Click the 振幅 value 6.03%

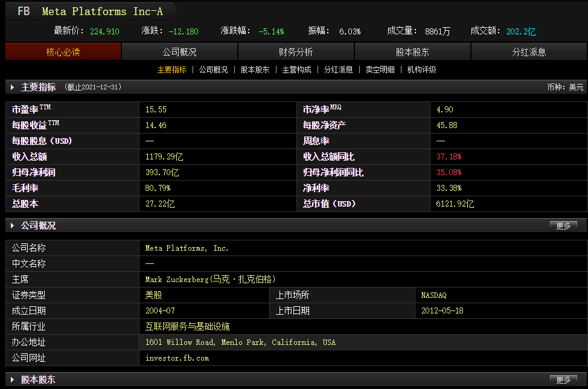coord(350,31)
